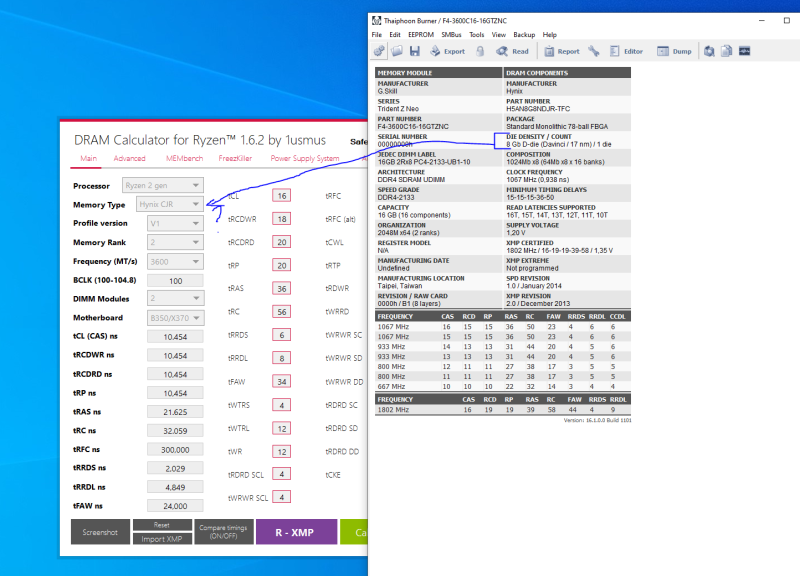Expand the Frequency (MT/s) dropdown
This screenshot has width=800, height=576.
point(175,262)
